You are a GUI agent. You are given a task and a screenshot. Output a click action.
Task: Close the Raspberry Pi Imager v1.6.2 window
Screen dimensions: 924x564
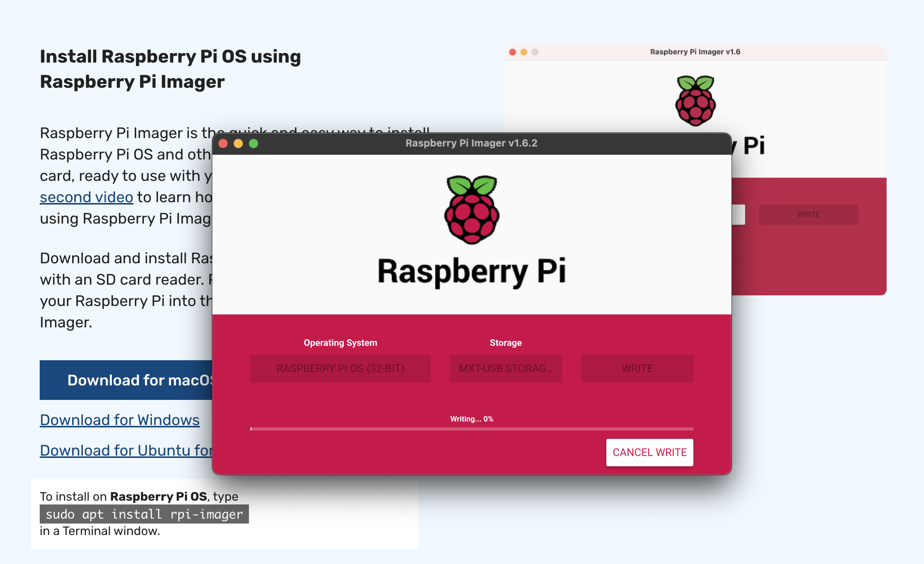point(223,143)
